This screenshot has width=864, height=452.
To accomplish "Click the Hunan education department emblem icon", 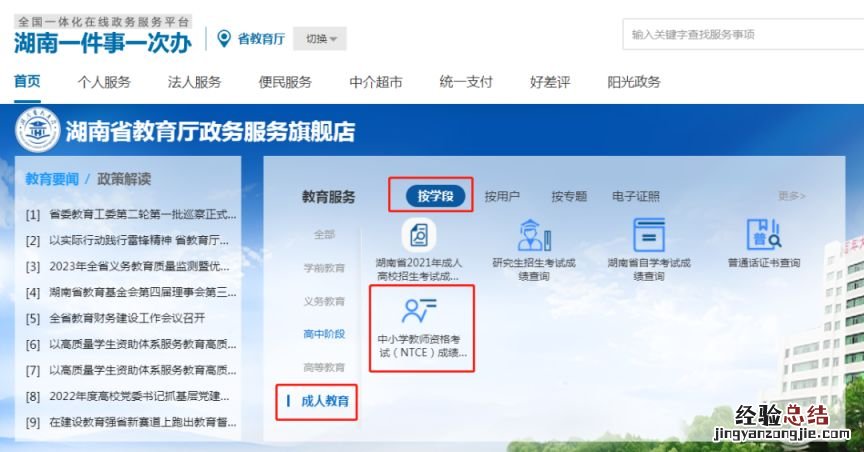I will pos(37,131).
